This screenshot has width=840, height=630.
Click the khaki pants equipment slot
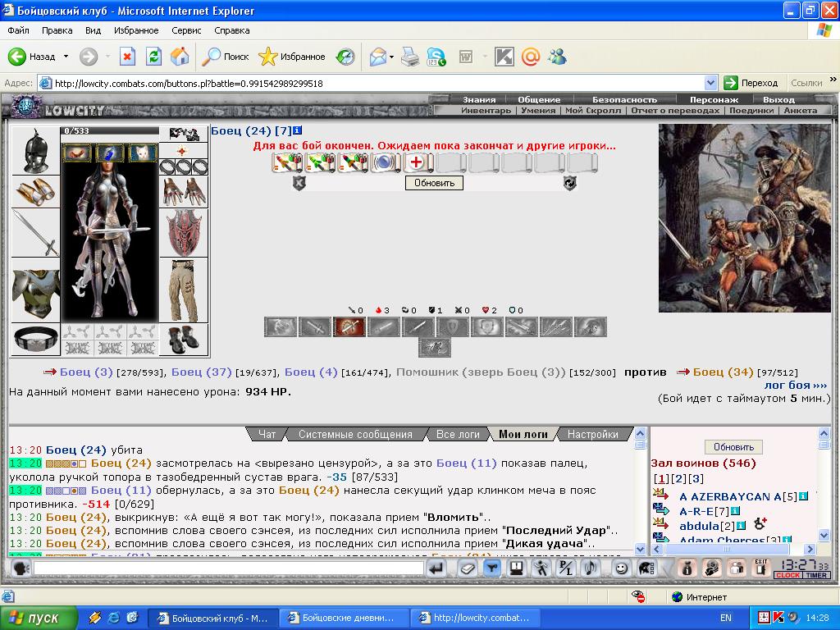[184, 290]
